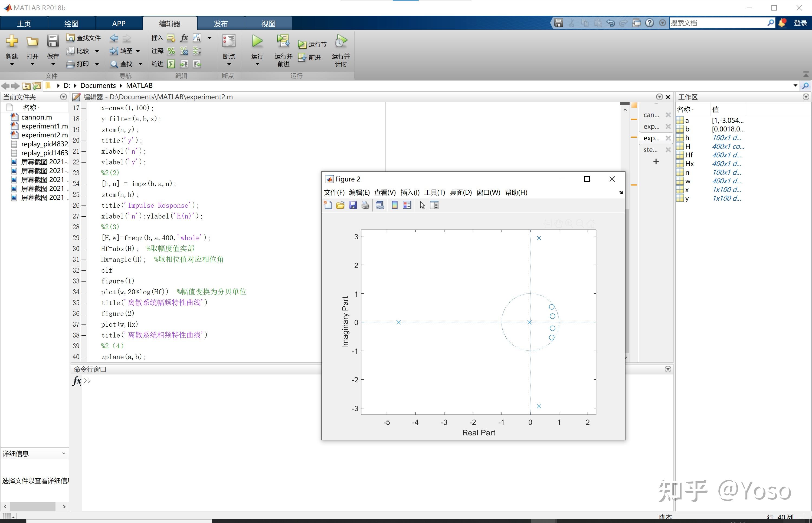Add new editor tab with plus button
Viewport: 812px width, 523px height.
click(656, 162)
